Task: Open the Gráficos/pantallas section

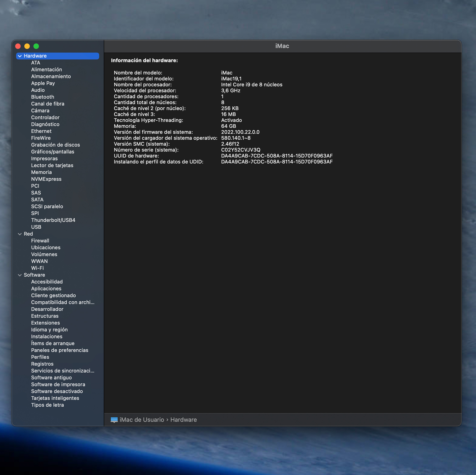Action: [53, 152]
